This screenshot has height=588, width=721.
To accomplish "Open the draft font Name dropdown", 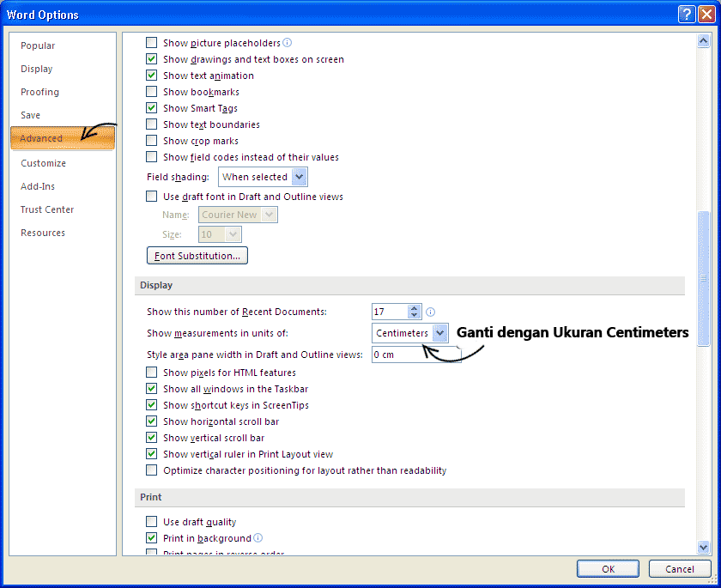I will [x=269, y=215].
